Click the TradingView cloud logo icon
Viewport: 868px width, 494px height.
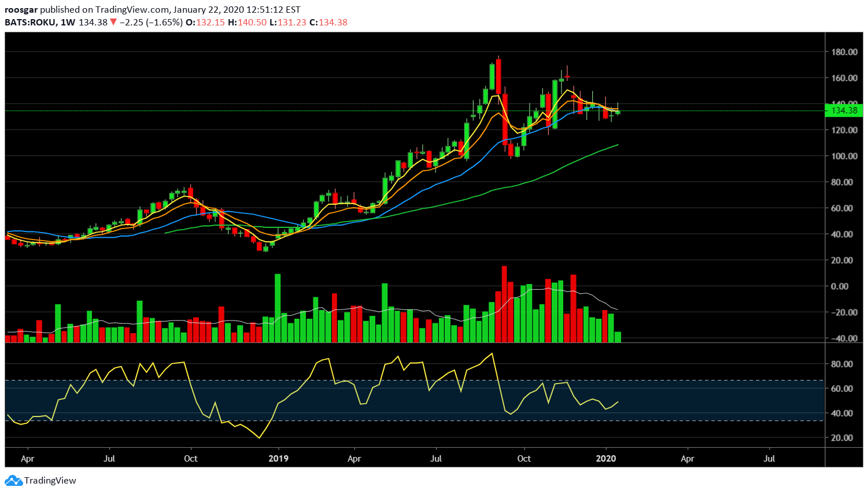pyautogui.click(x=14, y=481)
